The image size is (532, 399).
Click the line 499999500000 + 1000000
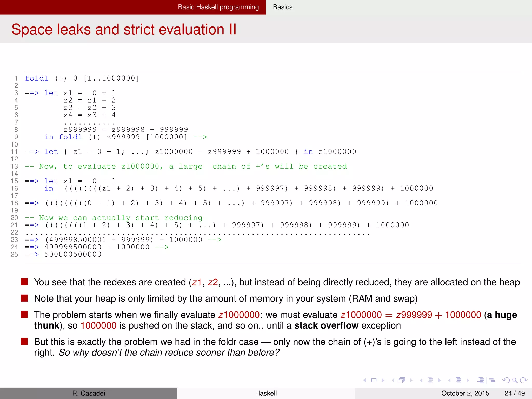[97, 247]
